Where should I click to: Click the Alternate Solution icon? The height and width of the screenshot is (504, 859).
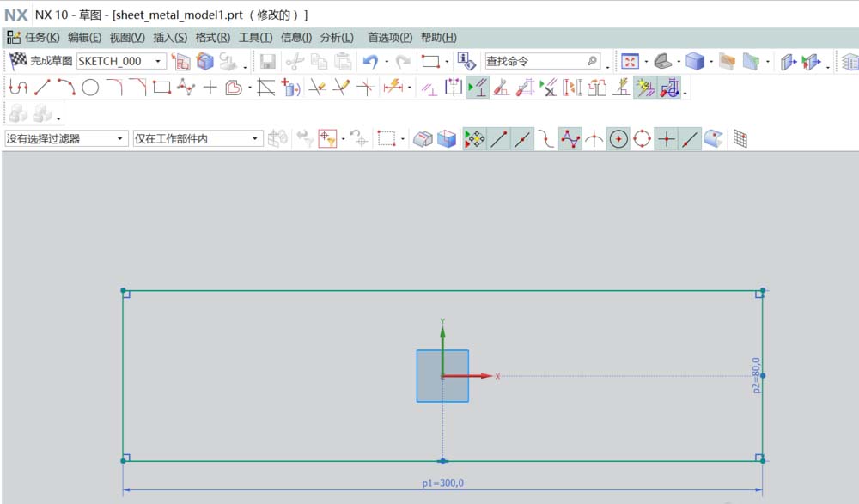621,87
